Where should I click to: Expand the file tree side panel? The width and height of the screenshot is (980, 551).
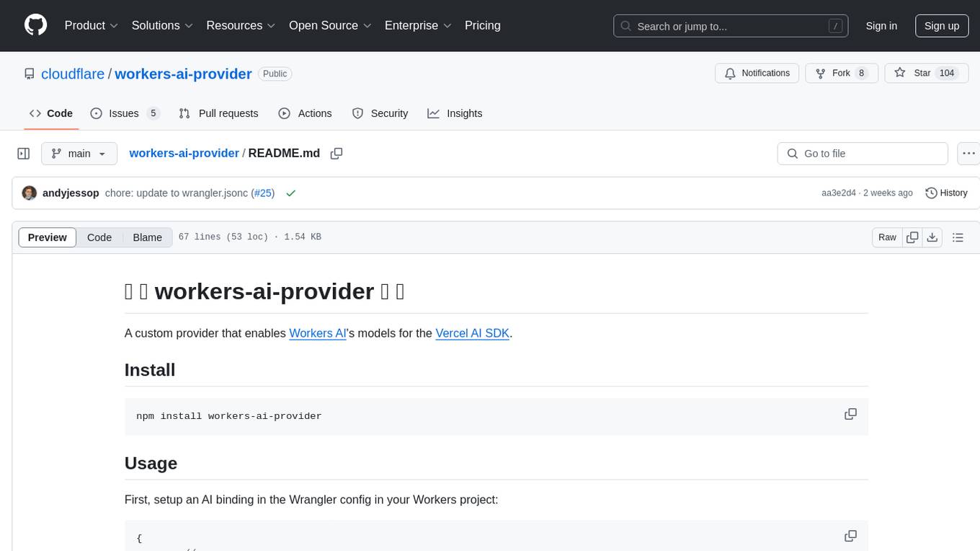point(24,154)
